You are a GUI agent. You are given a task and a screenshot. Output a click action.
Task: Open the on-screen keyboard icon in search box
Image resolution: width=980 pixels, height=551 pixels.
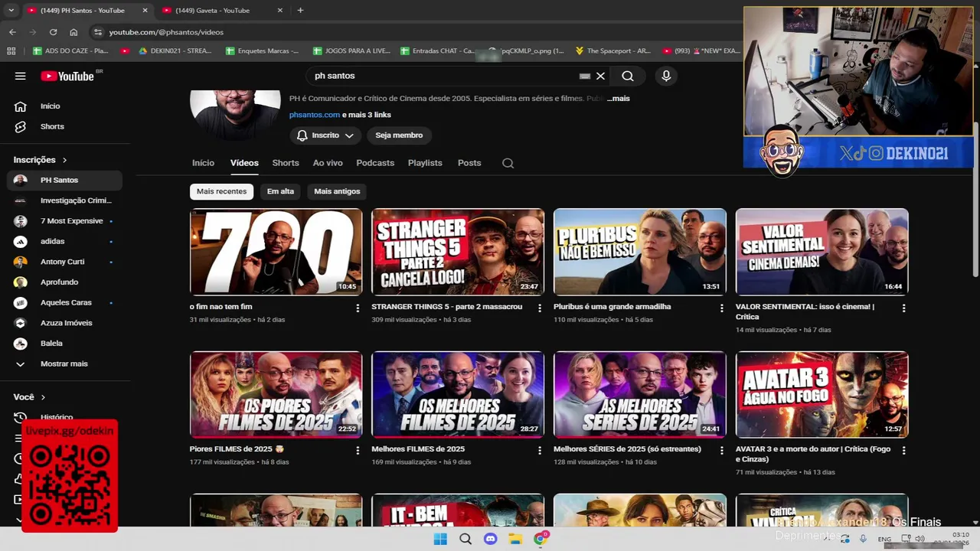[585, 76]
